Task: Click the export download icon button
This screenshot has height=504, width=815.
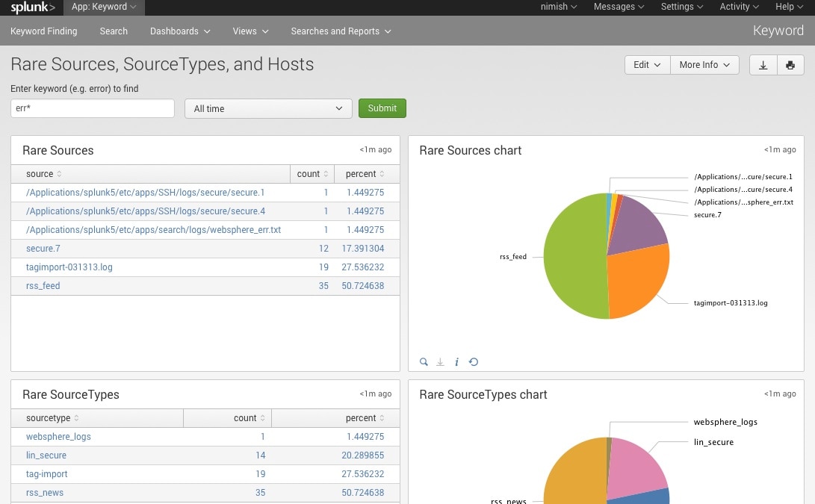Action: (763, 65)
